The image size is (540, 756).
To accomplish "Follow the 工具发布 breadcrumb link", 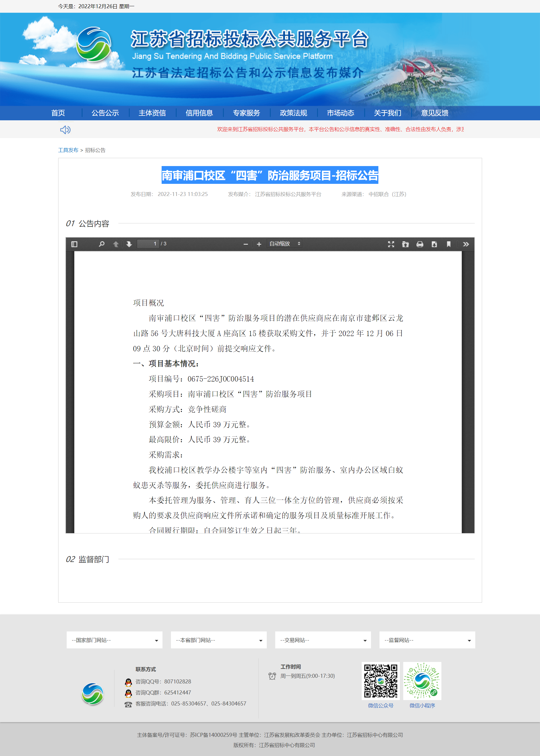I will pos(68,150).
